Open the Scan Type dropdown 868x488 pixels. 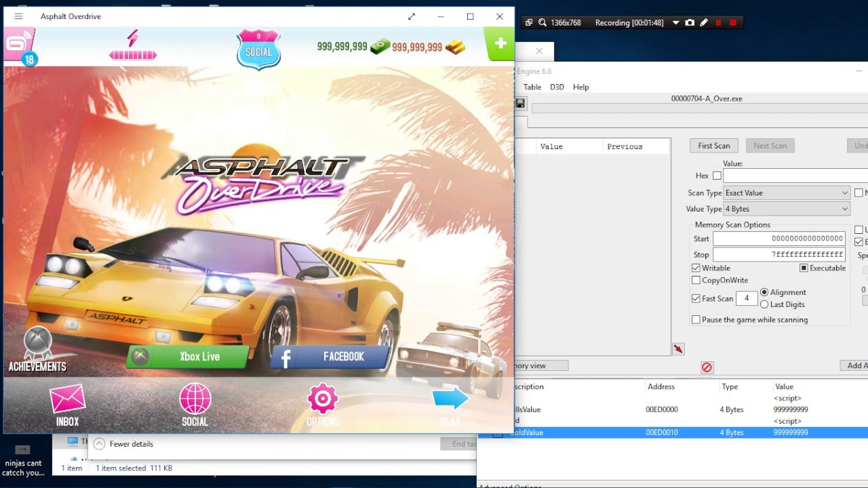787,193
